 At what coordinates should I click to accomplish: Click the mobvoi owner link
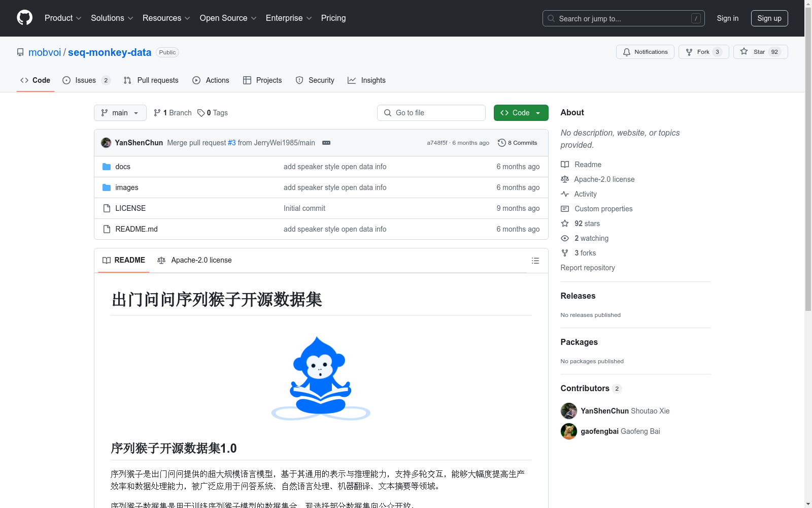[x=45, y=52]
